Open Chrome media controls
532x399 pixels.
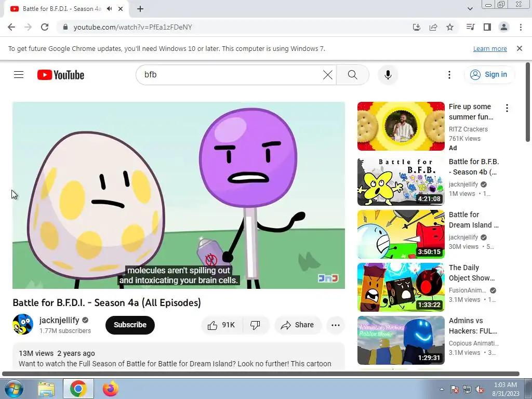[x=470, y=27]
